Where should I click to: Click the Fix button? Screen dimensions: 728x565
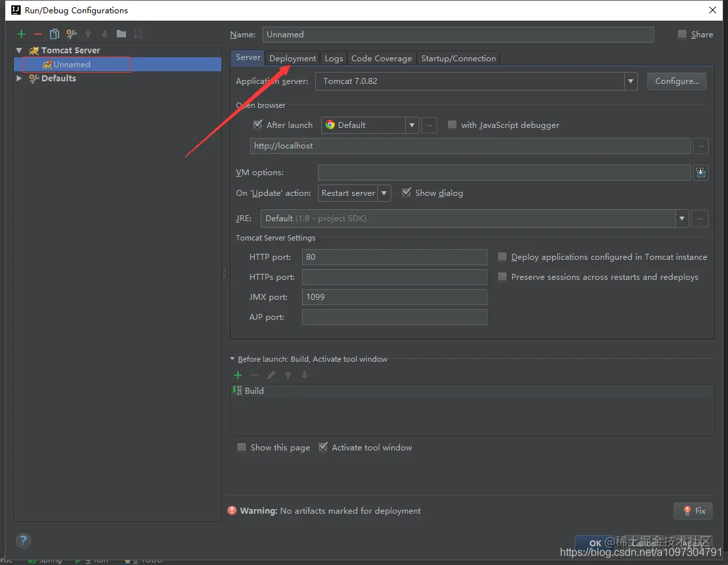click(x=693, y=511)
